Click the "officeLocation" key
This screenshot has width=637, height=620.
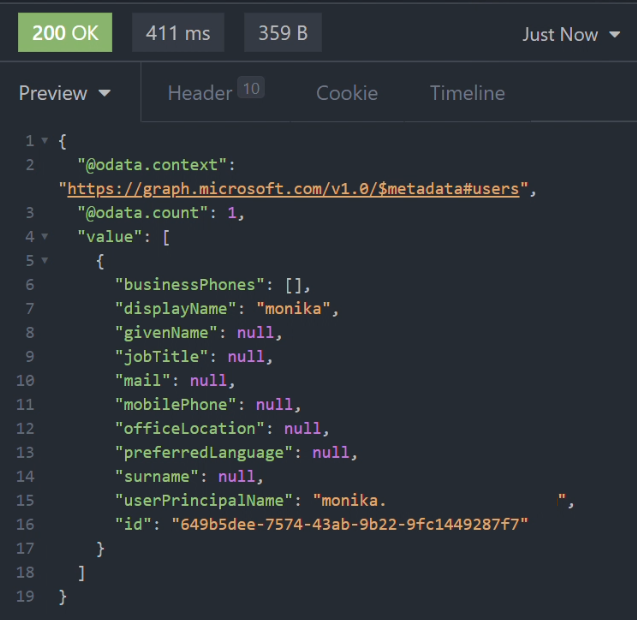[190, 429]
